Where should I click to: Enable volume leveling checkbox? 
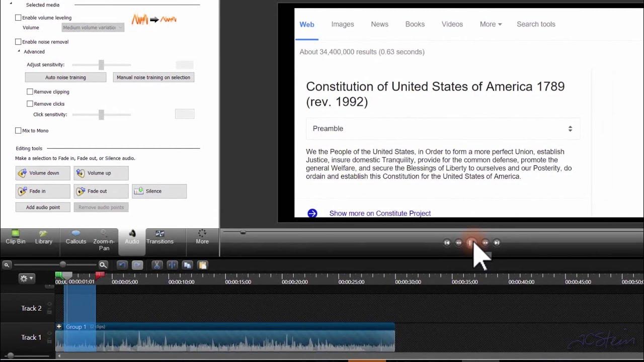[x=18, y=18]
